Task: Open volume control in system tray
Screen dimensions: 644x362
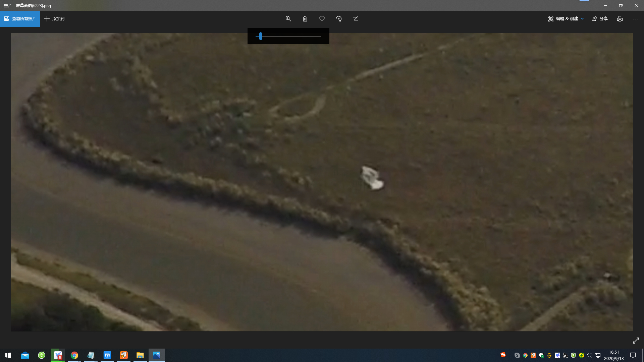Action: (x=589, y=355)
